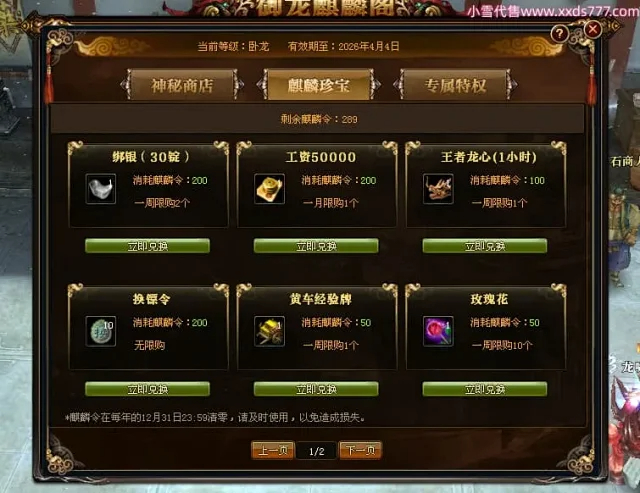Click 立即兑换 under 工资50000

[316, 246]
